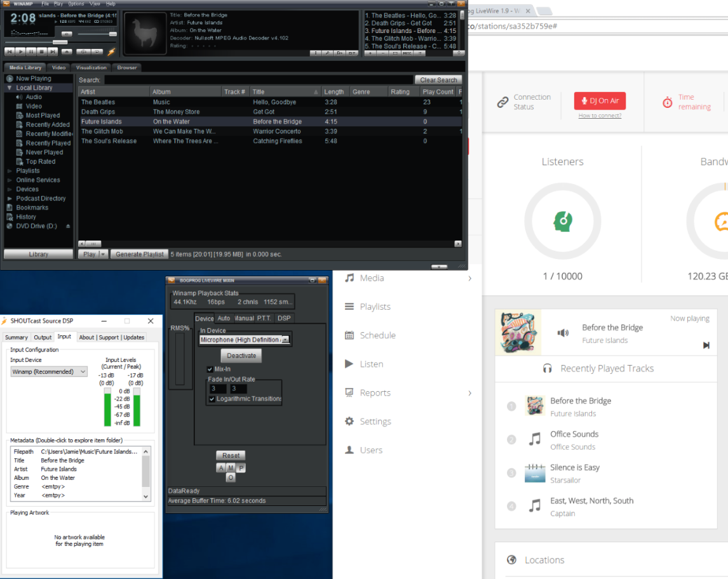This screenshot has width=728, height=579.
Task: Click Winamp previous track button
Action: [10, 51]
